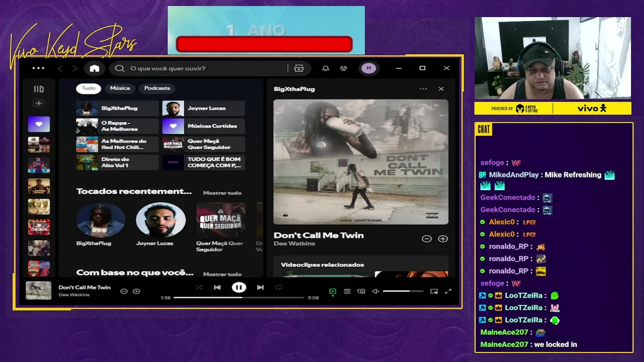This screenshot has height=362, width=644.
Task: Click MikedAndPlay chat username
Action: [514, 175]
